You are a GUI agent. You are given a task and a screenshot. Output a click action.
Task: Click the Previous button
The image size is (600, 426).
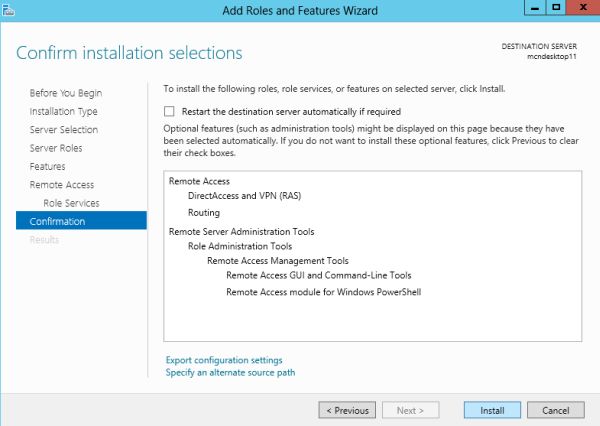tap(347, 410)
